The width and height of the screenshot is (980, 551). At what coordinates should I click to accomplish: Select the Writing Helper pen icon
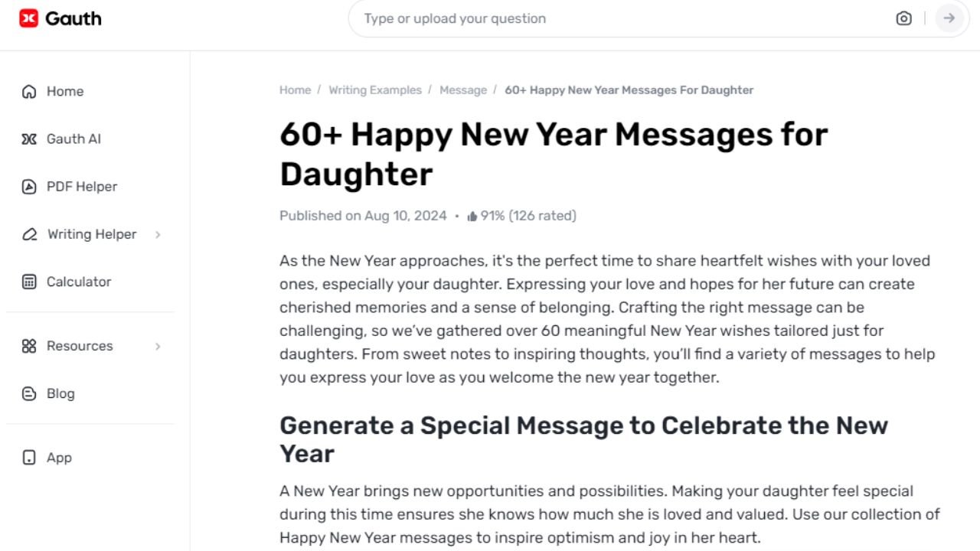[x=28, y=234]
